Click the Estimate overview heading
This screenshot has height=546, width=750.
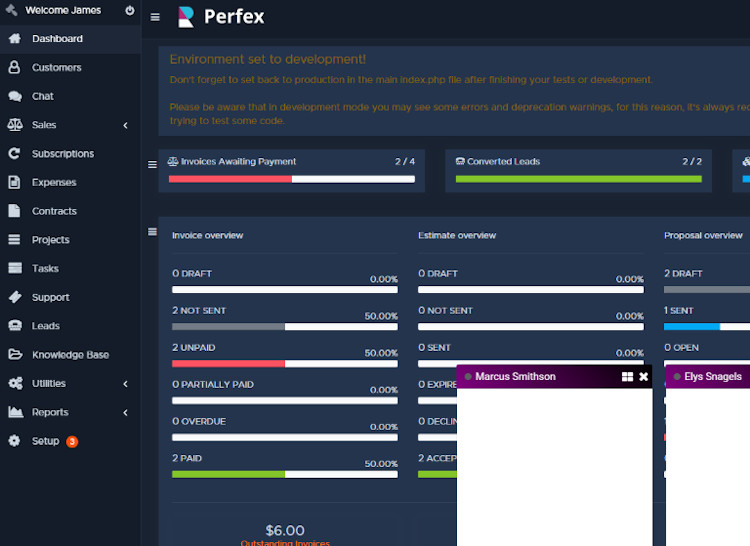tap(457, 235)
